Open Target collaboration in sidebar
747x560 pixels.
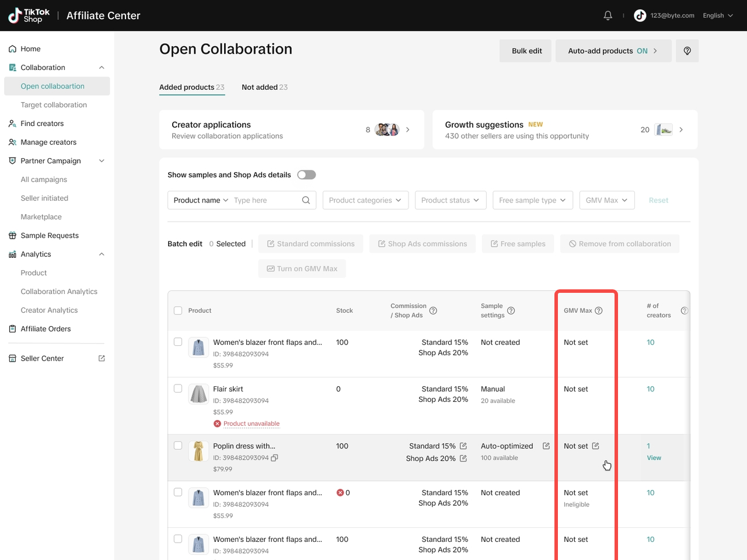(x=54, y=105)
